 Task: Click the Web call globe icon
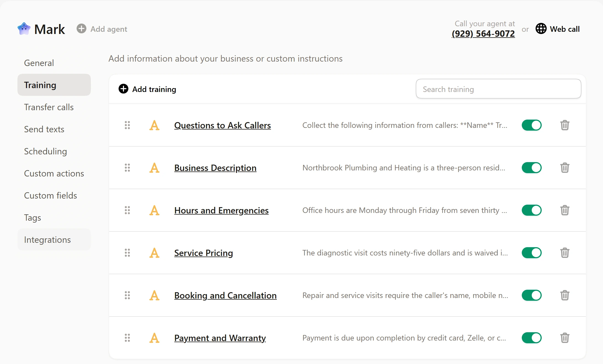[541, 29]
